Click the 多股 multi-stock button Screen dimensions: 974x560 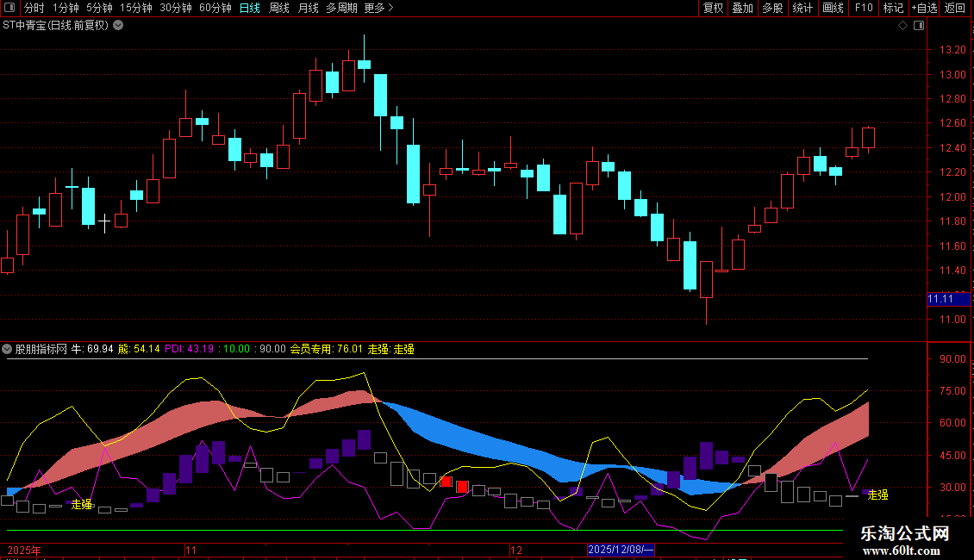click(772, 8)
